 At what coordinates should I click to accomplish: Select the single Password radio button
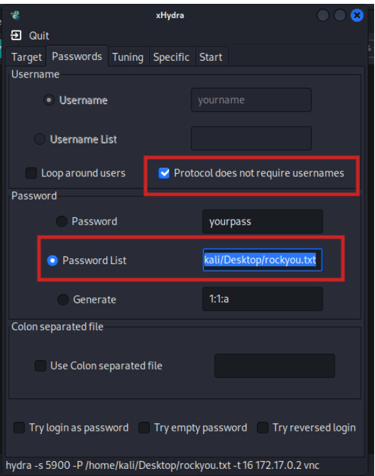62,221
